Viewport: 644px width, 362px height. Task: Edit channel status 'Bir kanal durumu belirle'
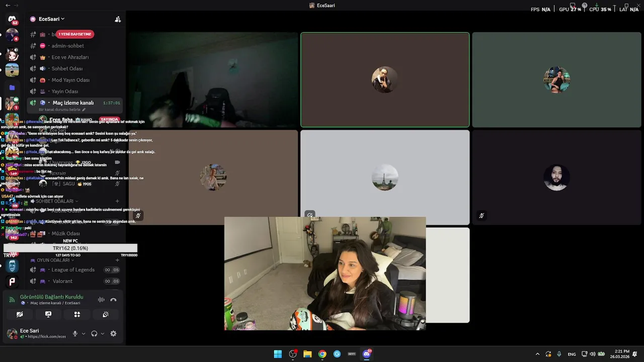pos(62,110)
